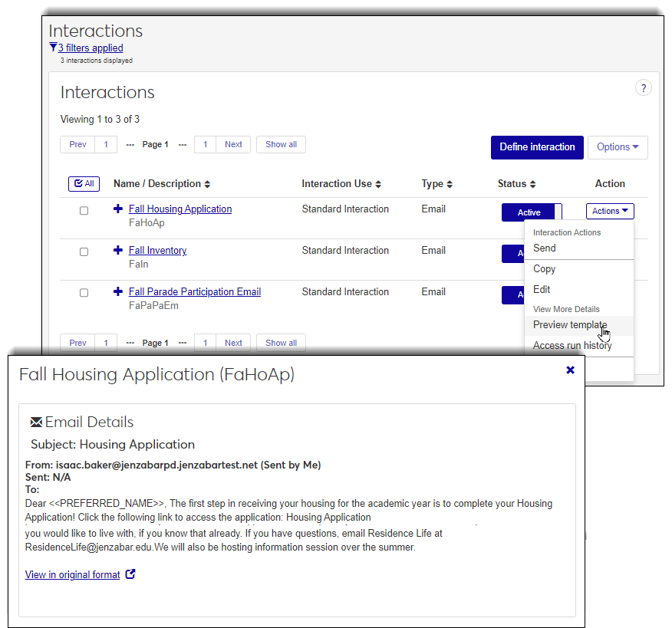Check the Fall Housing Application checkbox
This screenshot has width=672, height=628.
[84, 211]
